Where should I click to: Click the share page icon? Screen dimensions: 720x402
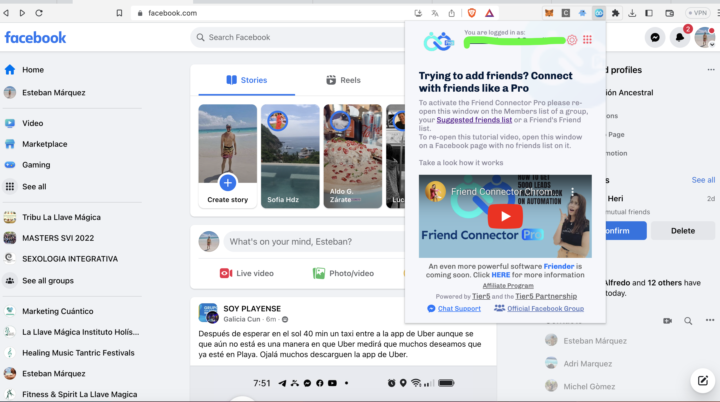point(452,13)
